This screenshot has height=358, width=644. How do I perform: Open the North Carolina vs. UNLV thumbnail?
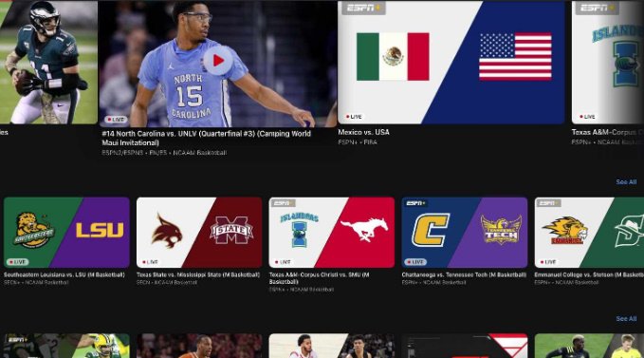218,65
